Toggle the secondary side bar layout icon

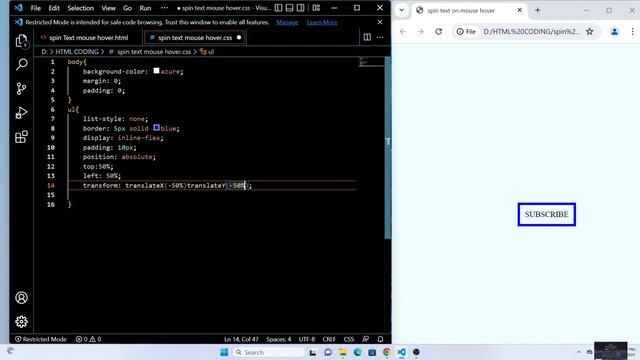pyautogui.click(x=300, y=8)
